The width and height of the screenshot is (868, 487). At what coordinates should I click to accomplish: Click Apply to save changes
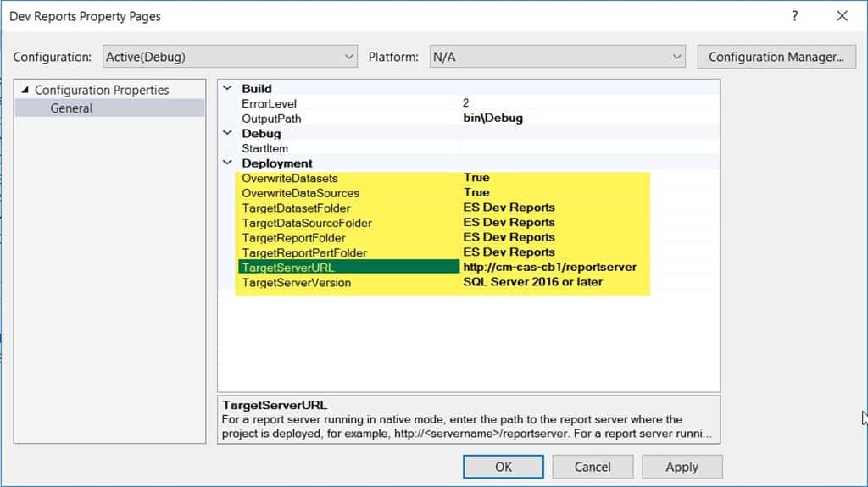[682, 467]
